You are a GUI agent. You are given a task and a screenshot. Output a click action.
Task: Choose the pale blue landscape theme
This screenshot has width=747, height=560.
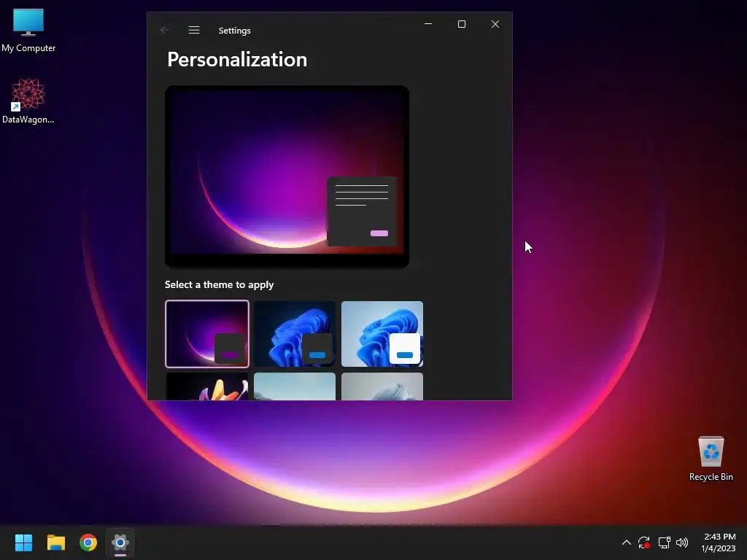[295, 386]
